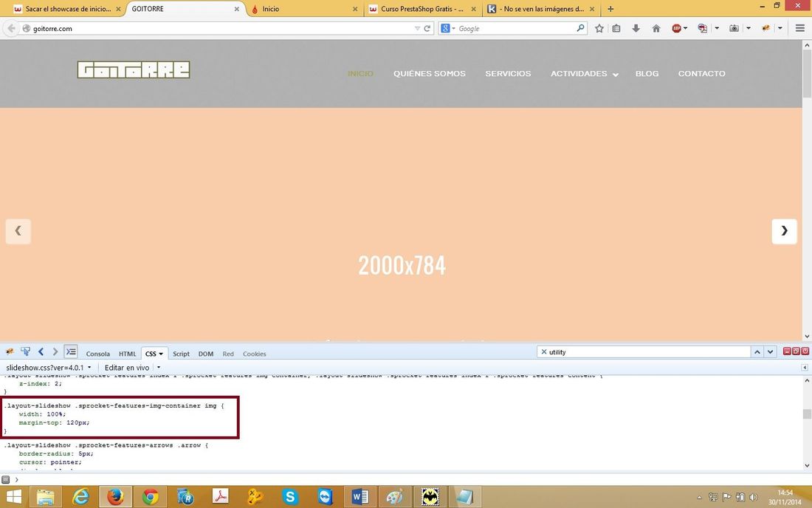
Task: Open the 'Editar en vivo' dropdown arrow
Action: tap(159, 368)
